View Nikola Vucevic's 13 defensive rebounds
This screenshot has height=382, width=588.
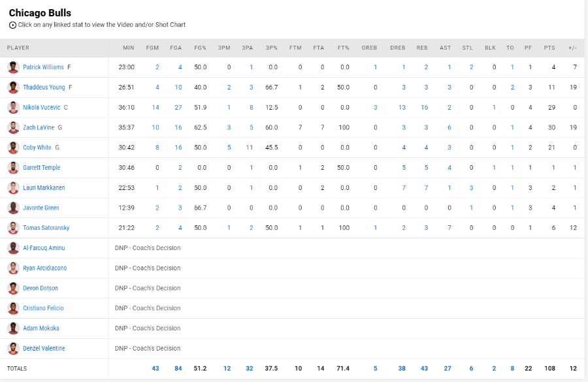click(402, 107)
